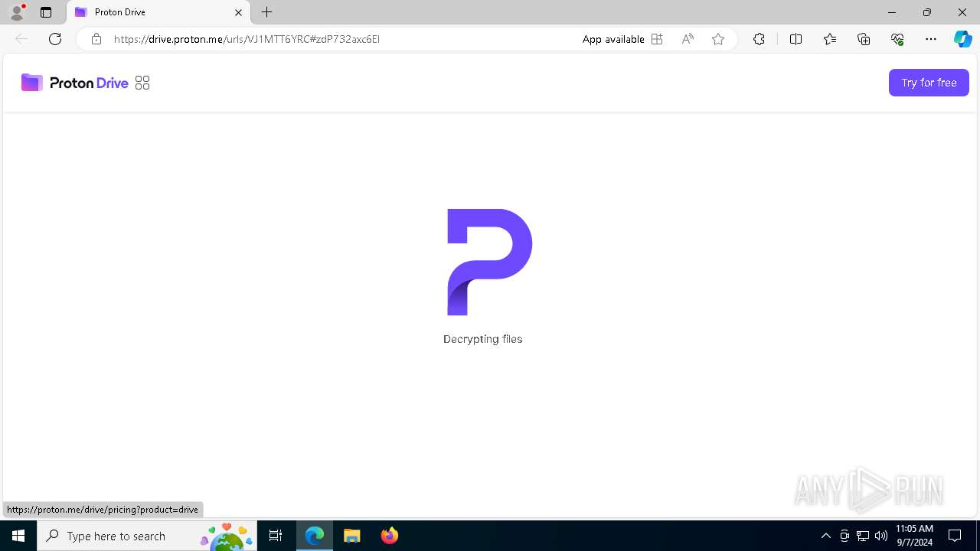Show hidden system tray icons
The image size is (980, 551).
pyautogui.click(x=826, y=536)
